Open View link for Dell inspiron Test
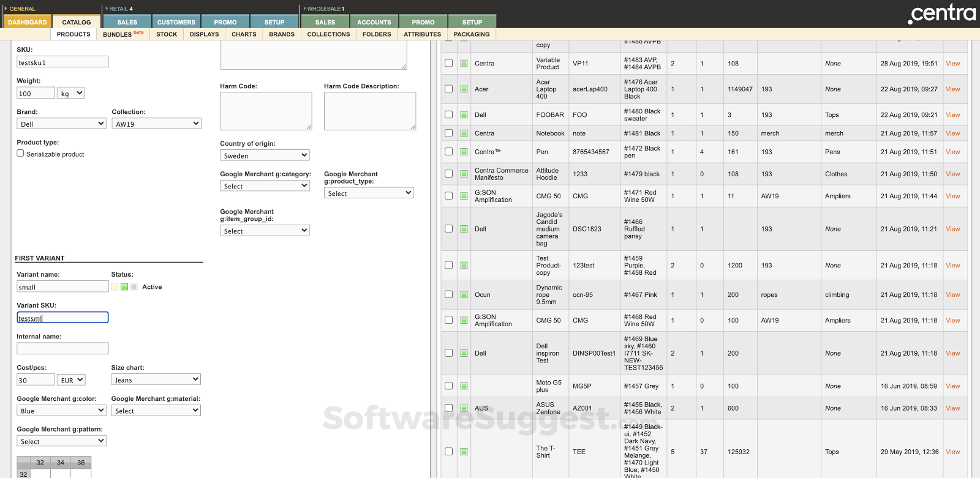The width and height of the screenshot is (980, 478). tap(952, 353)
